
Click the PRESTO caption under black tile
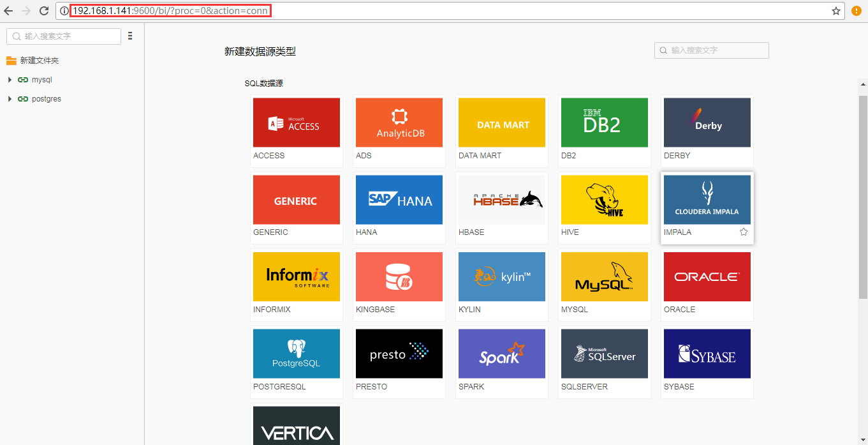pos(372,386)
